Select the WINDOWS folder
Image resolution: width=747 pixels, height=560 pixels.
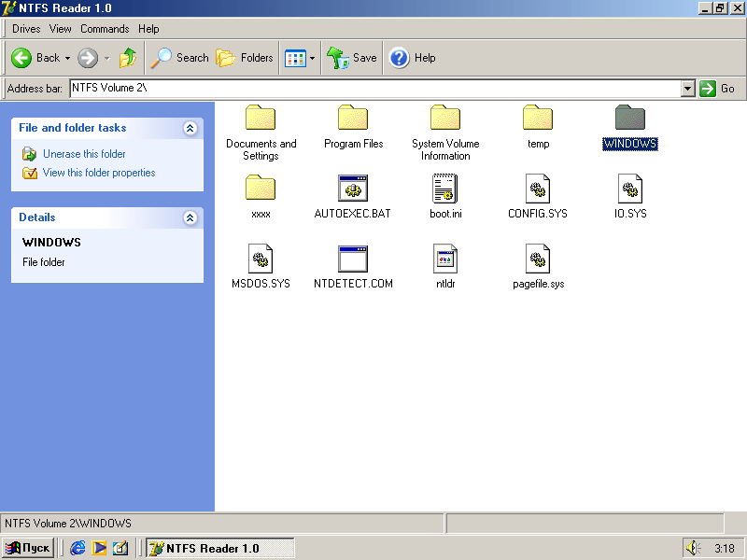(x=629, y=121)
